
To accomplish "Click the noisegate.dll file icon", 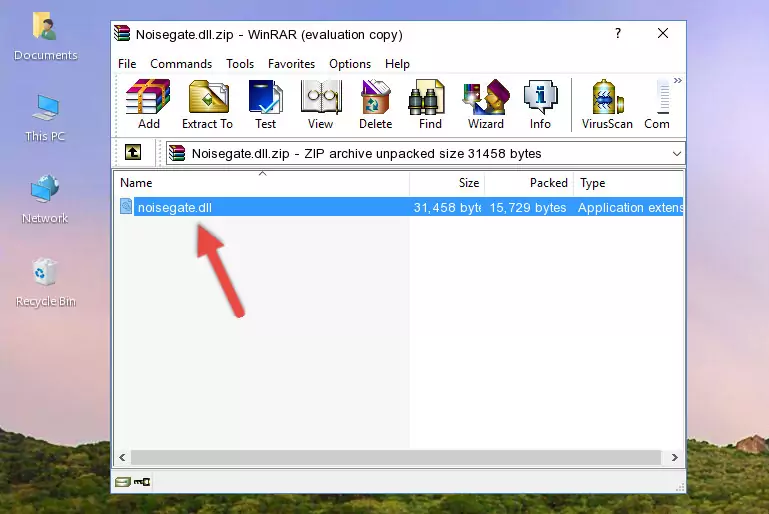I will point(126,206).
